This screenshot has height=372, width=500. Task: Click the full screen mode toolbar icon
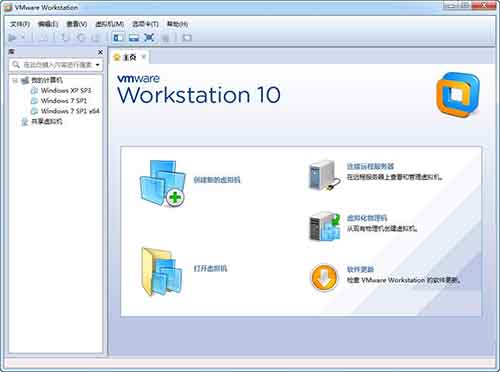pyautogui.click(x=149, y=37)
